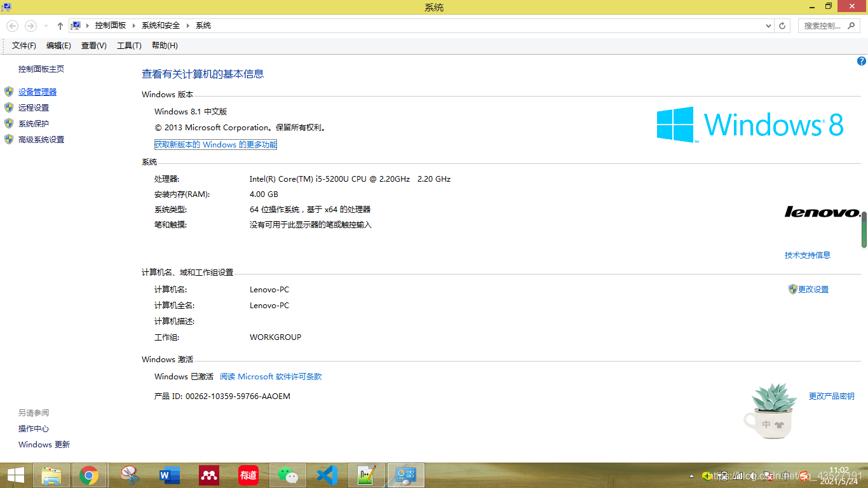Click the battery power tray icon

click(722, 476)
